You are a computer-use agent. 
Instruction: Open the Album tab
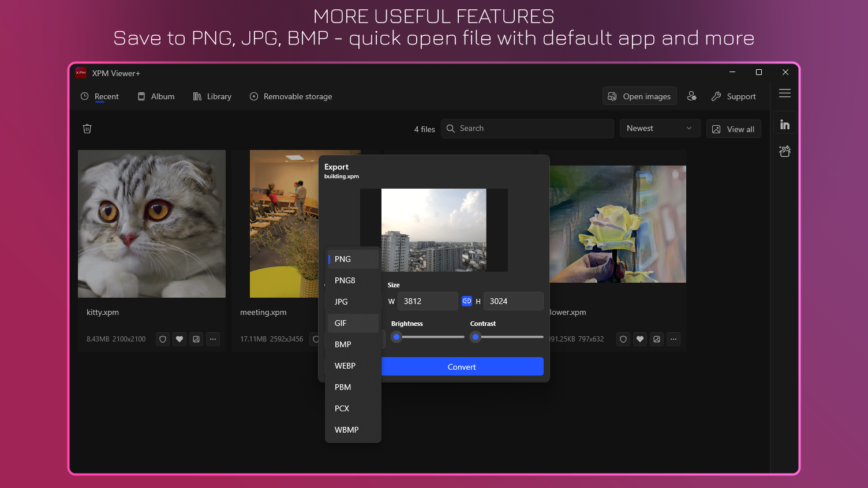tap(156, 96)
